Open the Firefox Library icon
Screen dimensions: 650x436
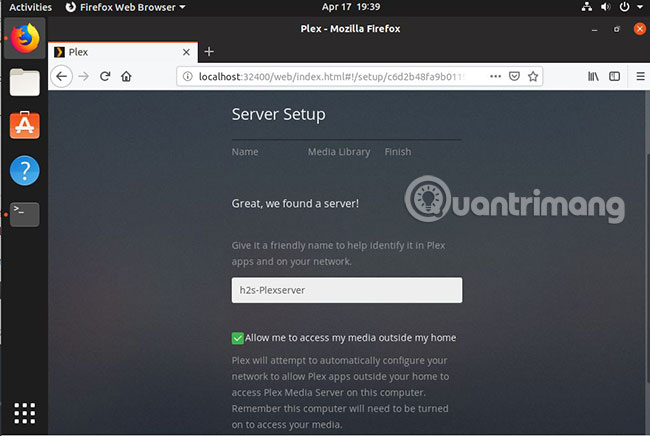point(593,76)
